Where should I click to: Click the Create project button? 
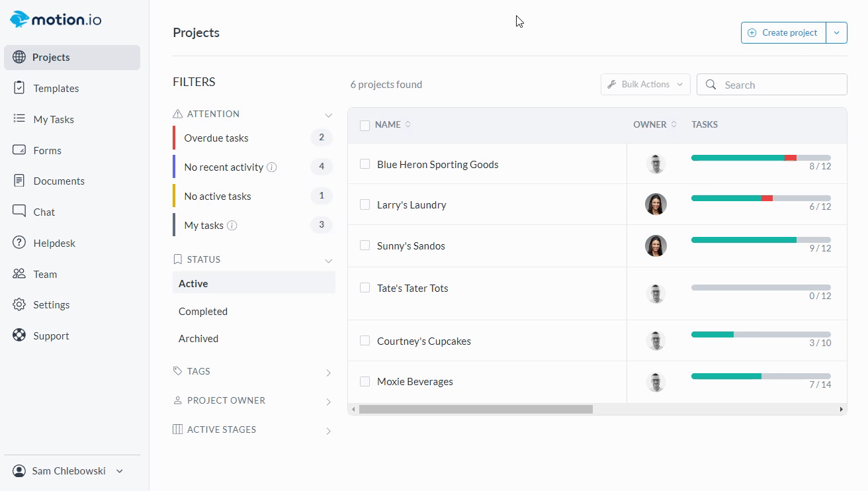[783, 32]
